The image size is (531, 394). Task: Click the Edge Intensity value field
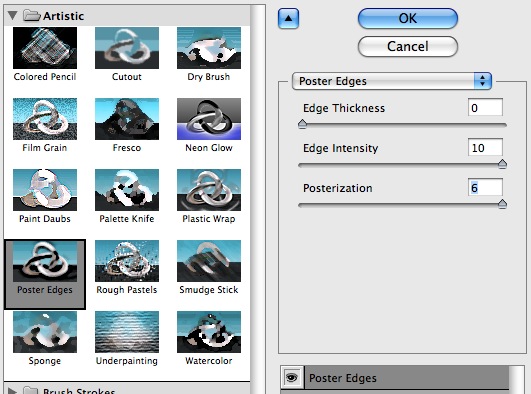pos(485,148)
